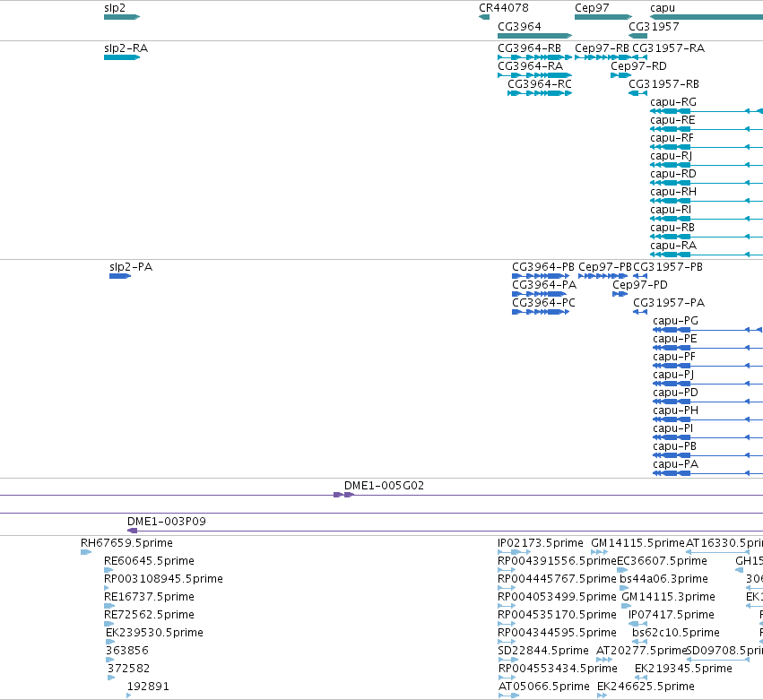763x700 pixels.
Task: Select the CG3964-RC transcript
Action: click(540, 93)
